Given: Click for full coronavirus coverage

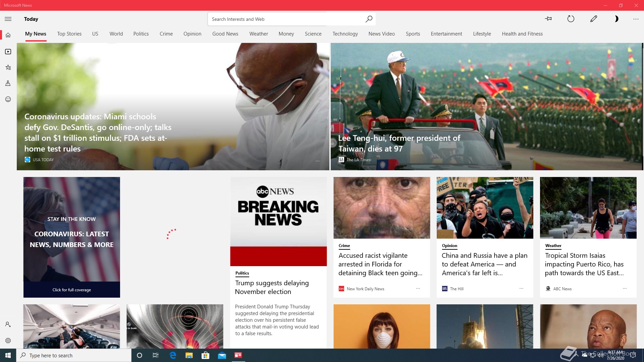Looking at the screenshot, I should click(71, 290).
